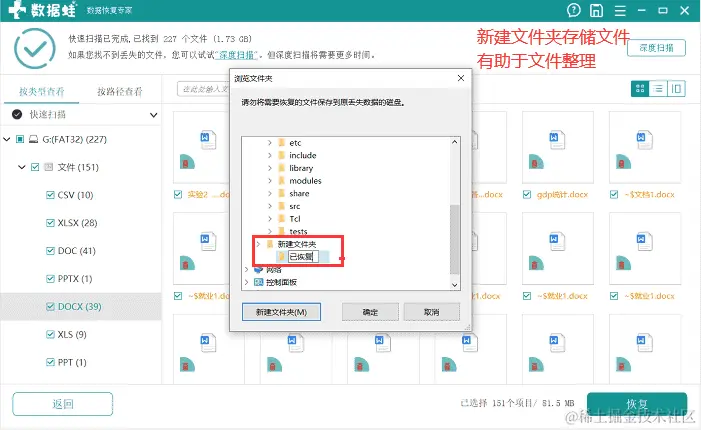
Task: Click the modules folder icon
Action: (x=282, y=181)
